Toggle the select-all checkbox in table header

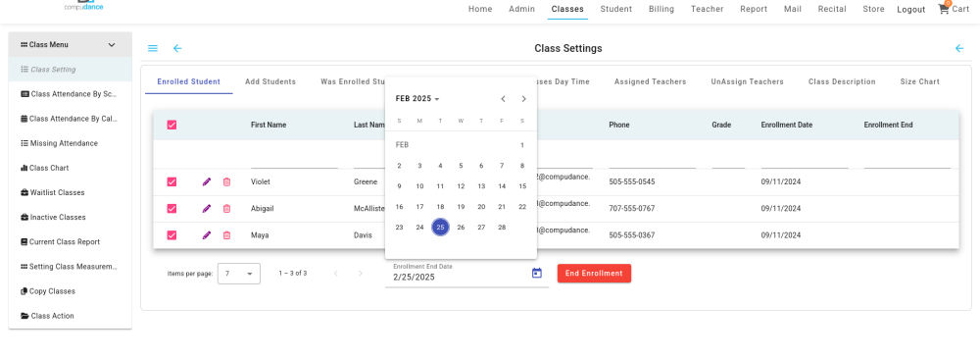pyautogui.click(x=171, y=126)
